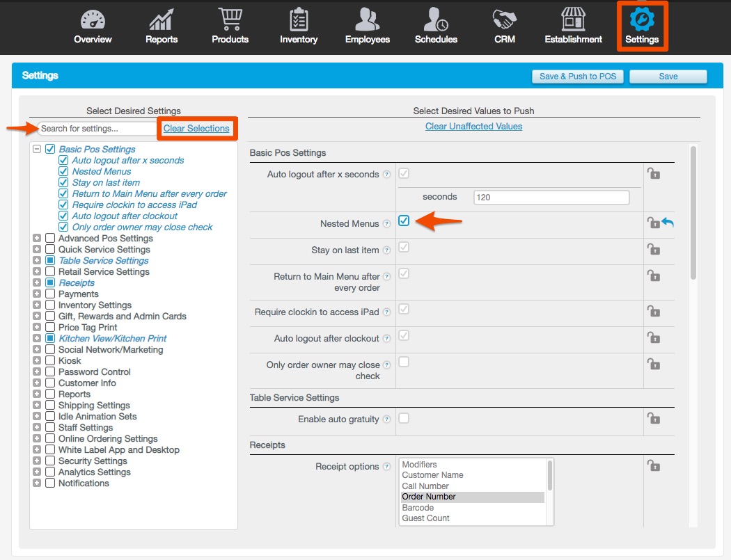
Task: Expand the Payments settings group
Action: 38,294
